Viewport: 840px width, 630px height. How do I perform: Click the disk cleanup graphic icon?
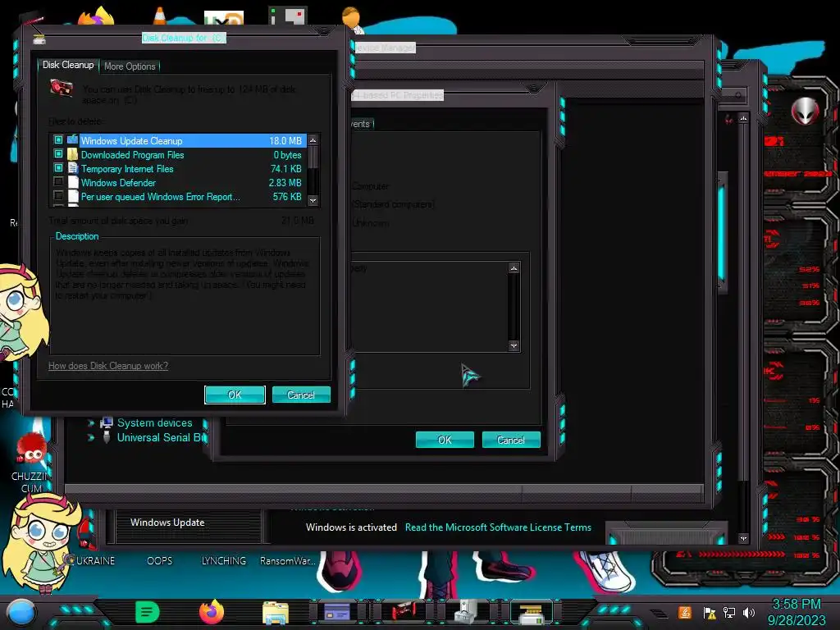tap(61, 89)
